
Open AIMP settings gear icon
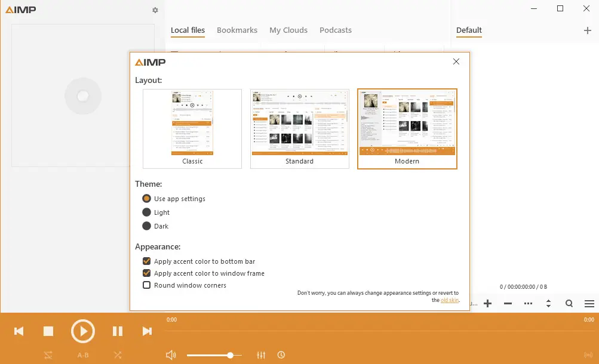pyautogui.click(x=155, y=10)
